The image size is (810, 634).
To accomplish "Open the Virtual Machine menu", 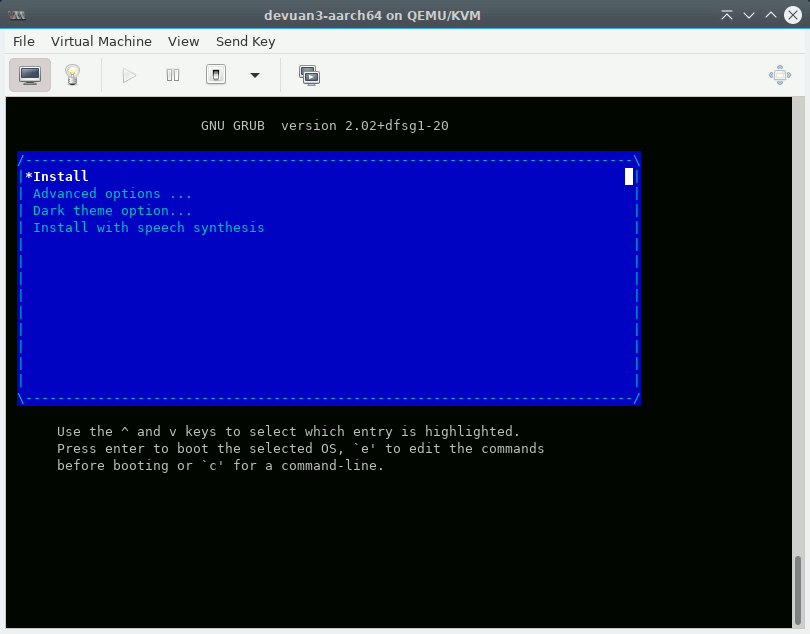I will point(101,41).
